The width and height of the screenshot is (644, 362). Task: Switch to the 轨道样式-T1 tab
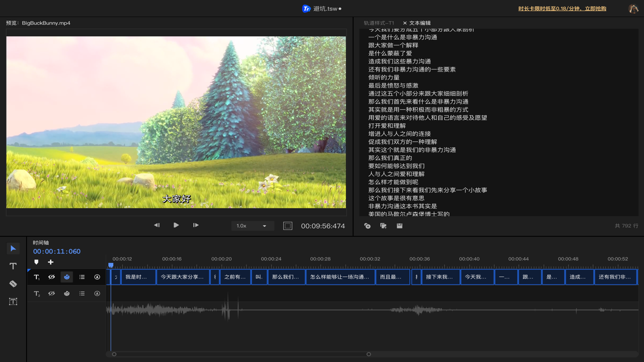(379, 23)
